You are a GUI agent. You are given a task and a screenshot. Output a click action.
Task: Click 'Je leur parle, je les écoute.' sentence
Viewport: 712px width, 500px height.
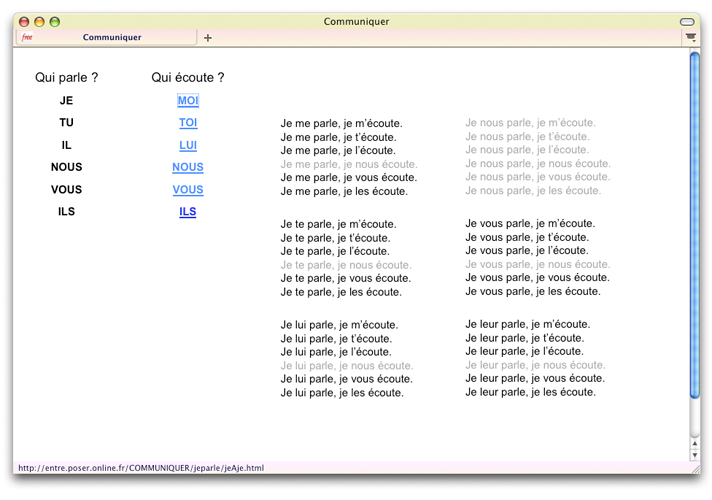pyautogui.click(x=530, y=392)
